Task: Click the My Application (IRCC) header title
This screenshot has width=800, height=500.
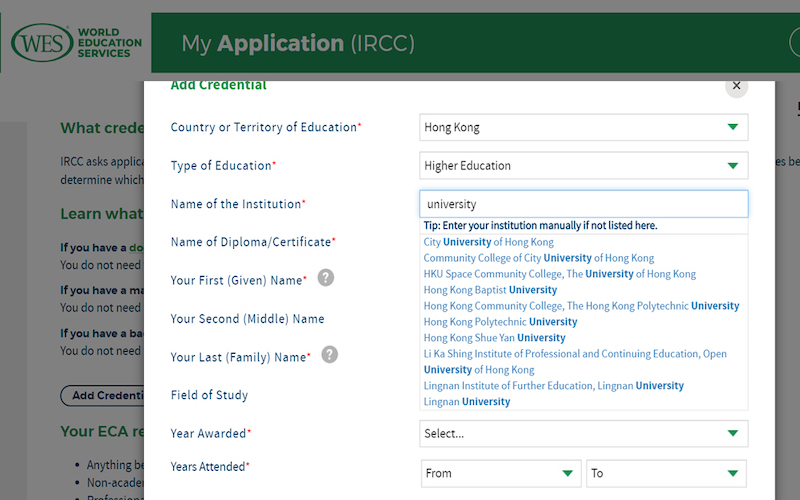Action: pos(298,43)
